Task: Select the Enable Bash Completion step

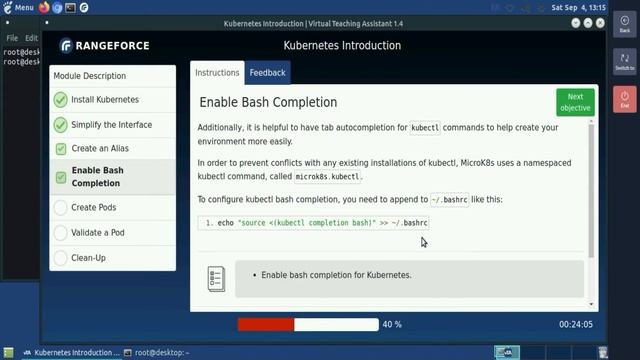Action: pos(113,177)
